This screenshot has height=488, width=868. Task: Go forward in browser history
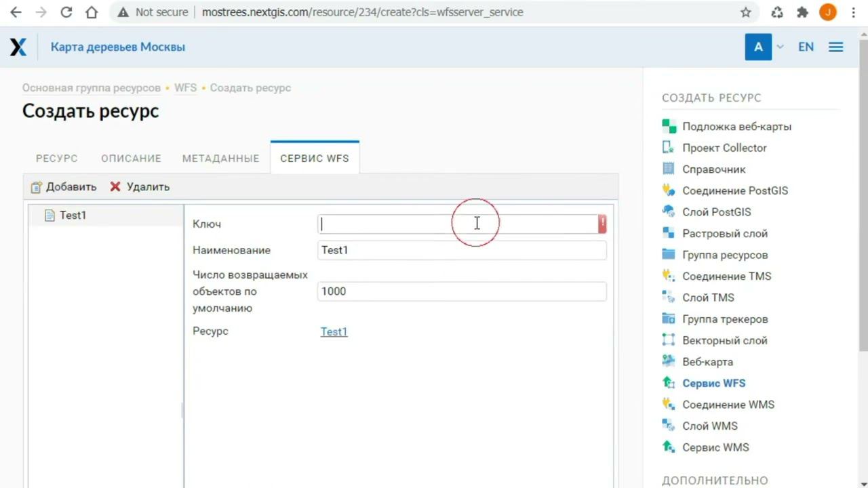point(41,12)
